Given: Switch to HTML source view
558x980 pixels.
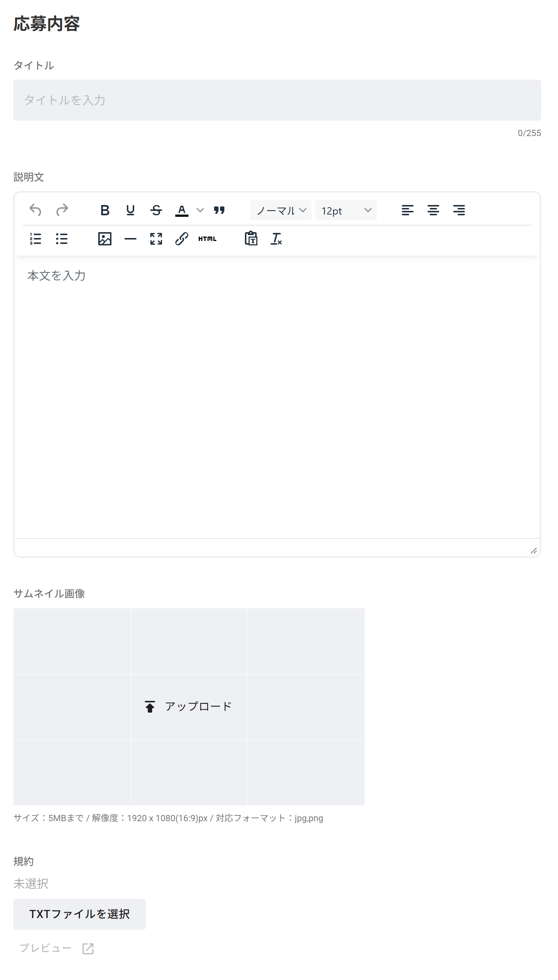Looking at the screenshot, I should point(208,239).
